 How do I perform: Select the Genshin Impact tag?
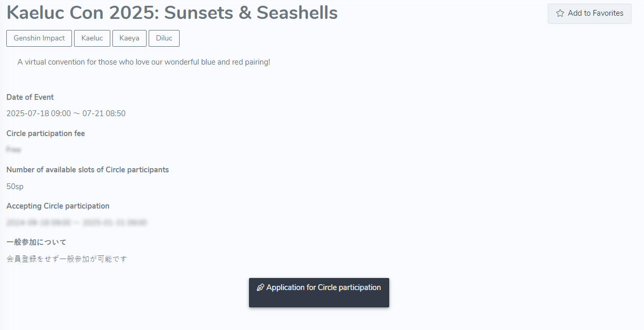(x=39, y=38)
